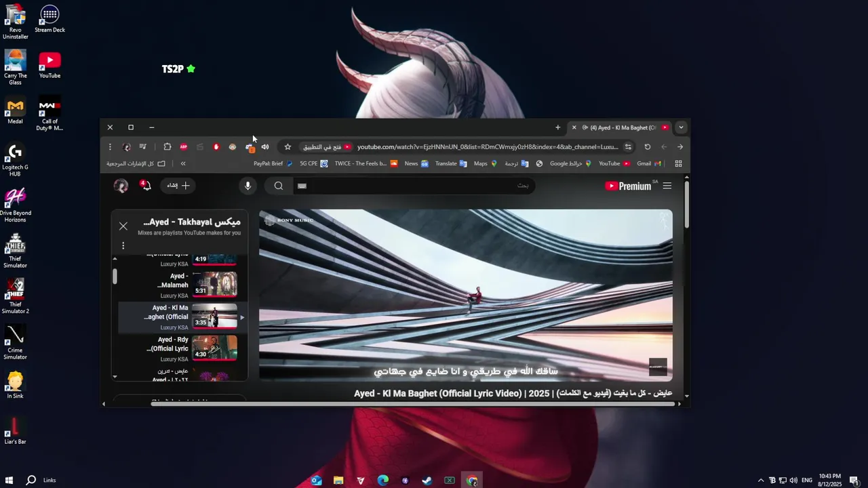
Task: Open the PayPal: Brief bookmark
Action: 273,163
